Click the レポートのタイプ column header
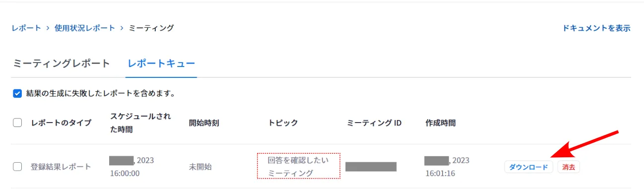This screenshot has height=190, width=644. [x=61, y=123]
